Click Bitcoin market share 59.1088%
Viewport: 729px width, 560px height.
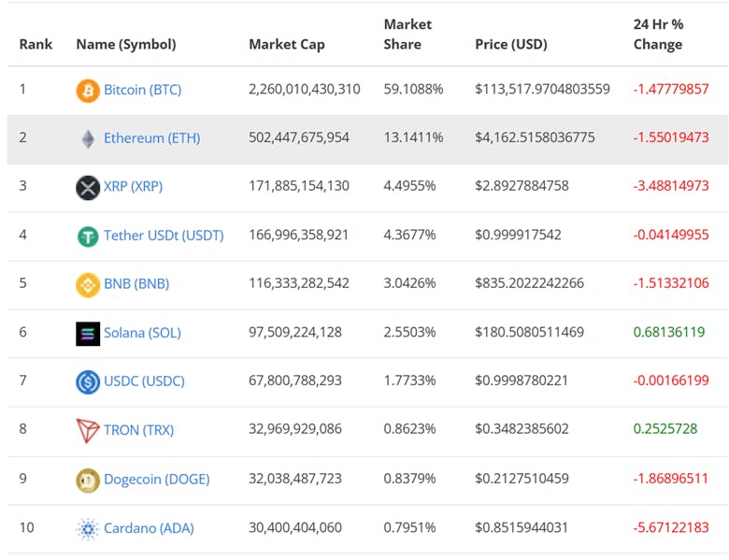pyautogui.click(x=413, y=90)
